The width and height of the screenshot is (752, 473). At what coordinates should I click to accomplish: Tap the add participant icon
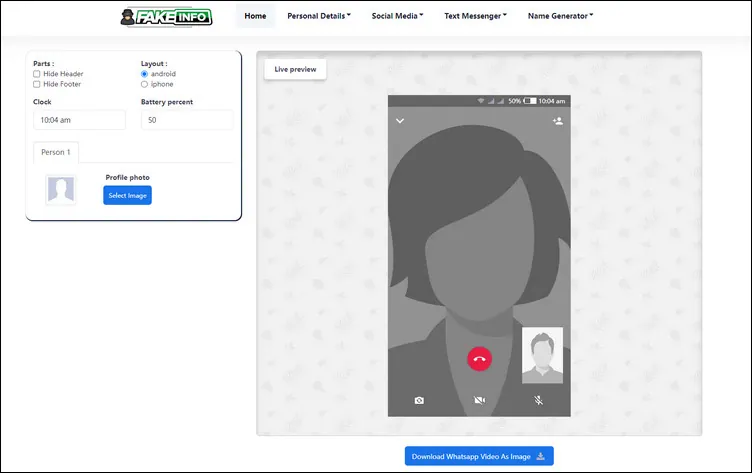pos(558,121)
